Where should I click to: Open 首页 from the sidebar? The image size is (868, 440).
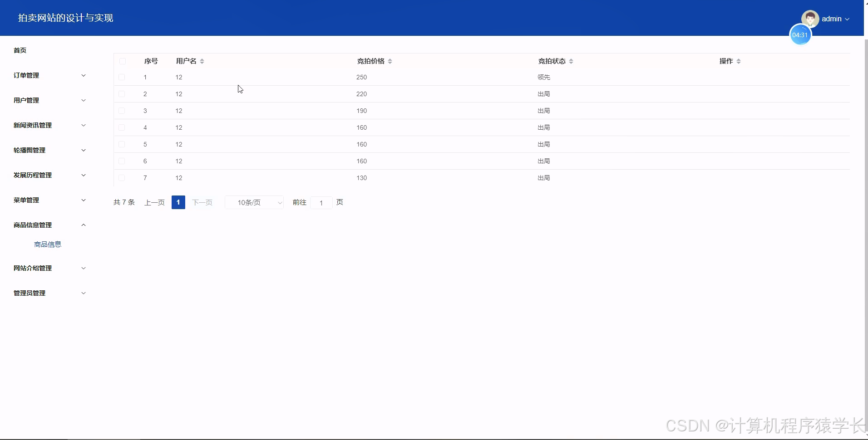coord(20,50)
